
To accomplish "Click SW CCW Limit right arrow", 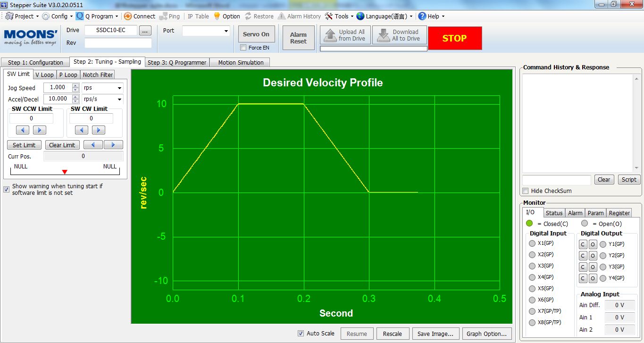I will coord(39,130).
